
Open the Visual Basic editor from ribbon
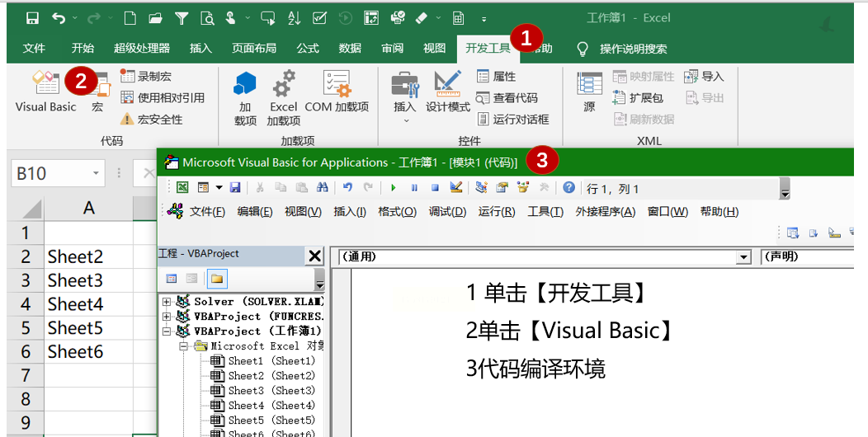pos(46,92)
